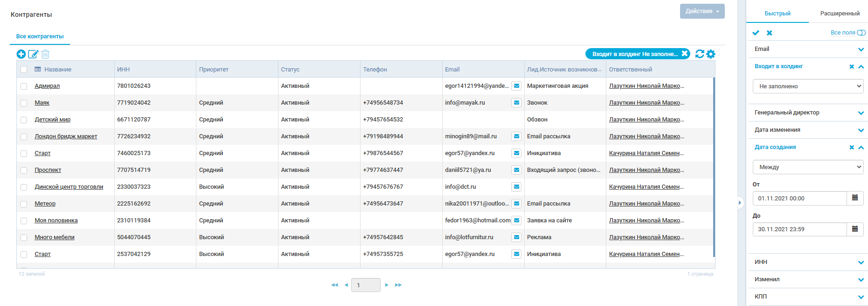The height and width of the screenshot is (306, 868).
Task: Click the page number input field
Action: pyautogui.click(x=365, y=285)
